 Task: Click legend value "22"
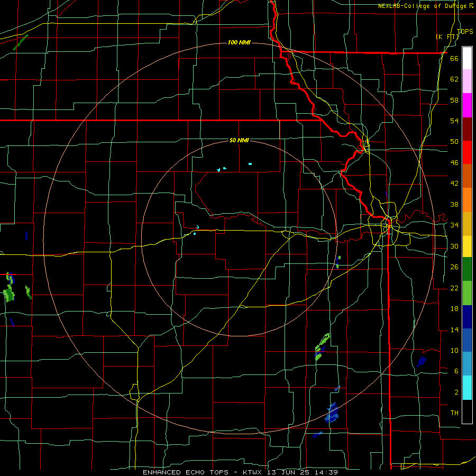454,288
